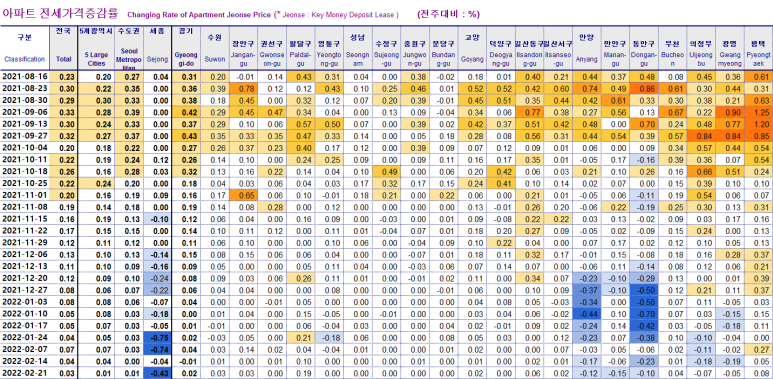Image resolution: width=773 pixels, height=379 pixels.
Task: Click the 2021-10-18 date row label
Action: pos(25,171)
